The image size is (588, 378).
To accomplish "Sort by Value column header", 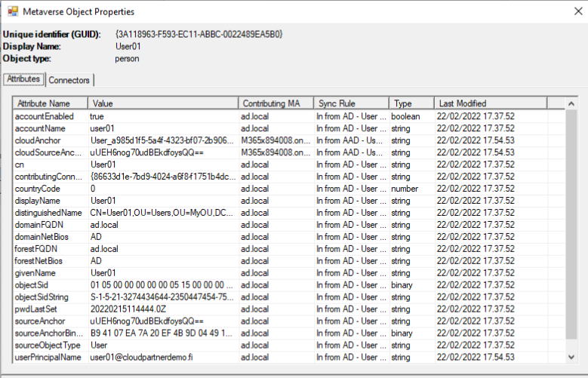I will point(162,103).
